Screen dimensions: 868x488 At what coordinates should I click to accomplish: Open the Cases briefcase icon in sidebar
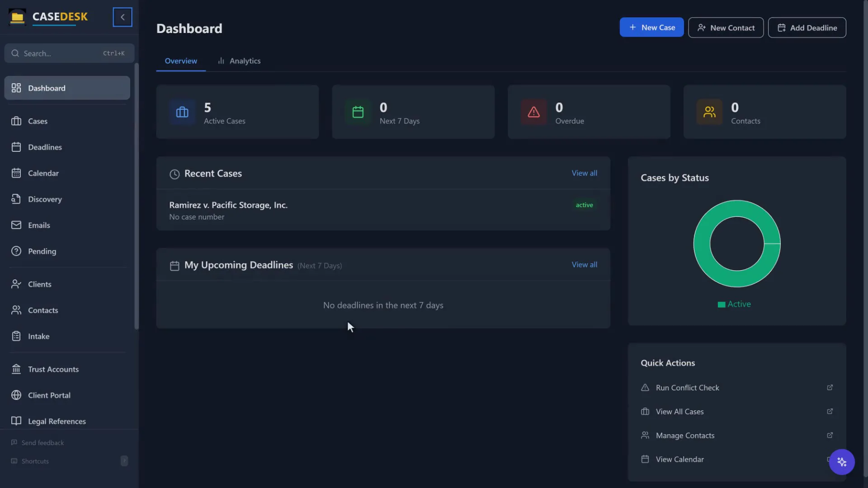[16, 121]
